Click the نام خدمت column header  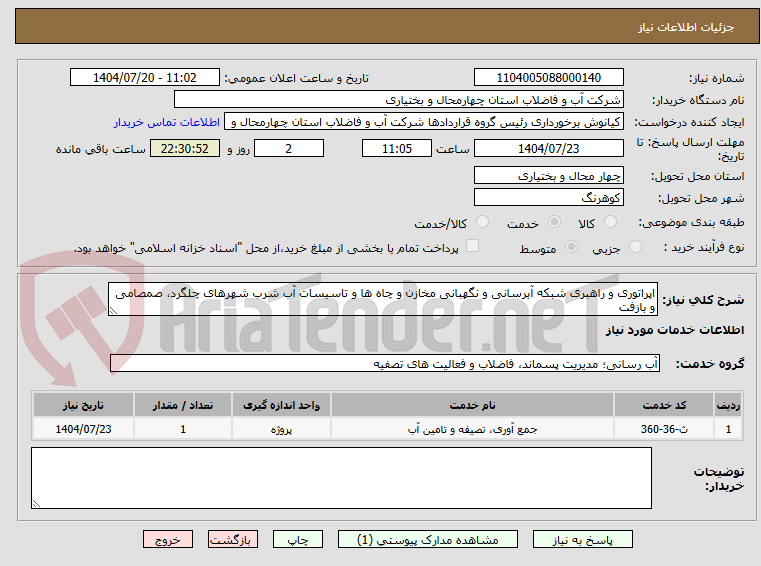coord(472,405)
